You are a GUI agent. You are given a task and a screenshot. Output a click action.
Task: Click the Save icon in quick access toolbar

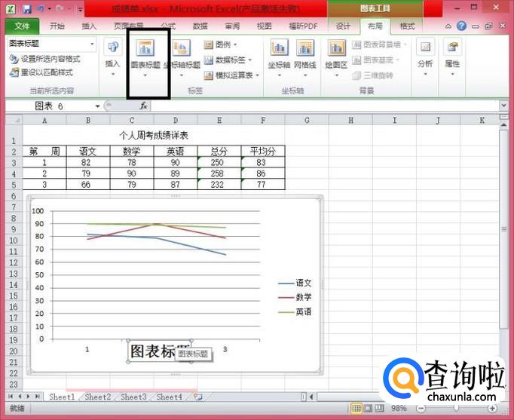[27, 8]
